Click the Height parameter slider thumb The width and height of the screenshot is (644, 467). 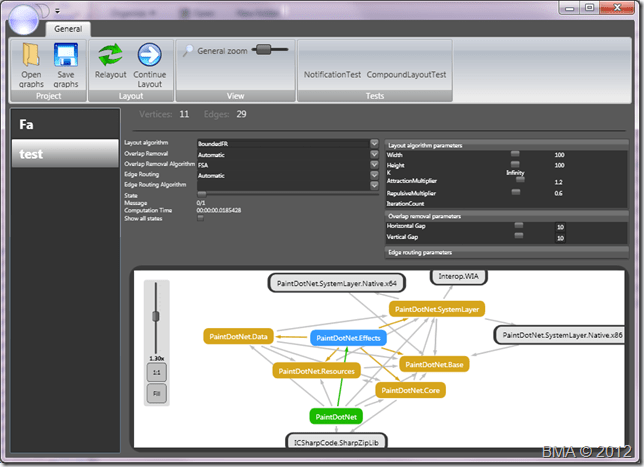(515, 164)
